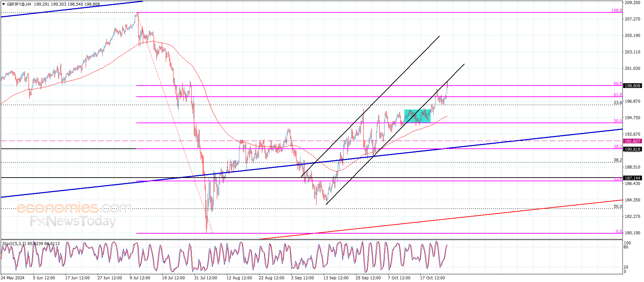Click the black 23.6 label near 196.870

618,103
